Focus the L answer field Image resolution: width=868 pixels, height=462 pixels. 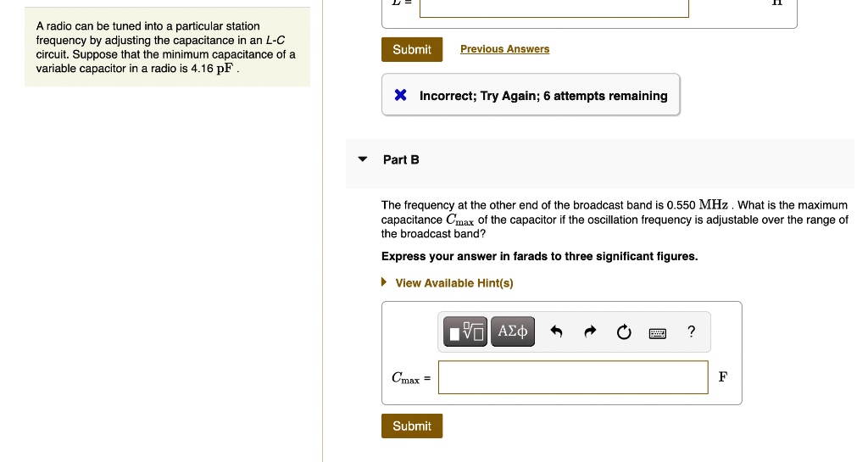(554, 8)
